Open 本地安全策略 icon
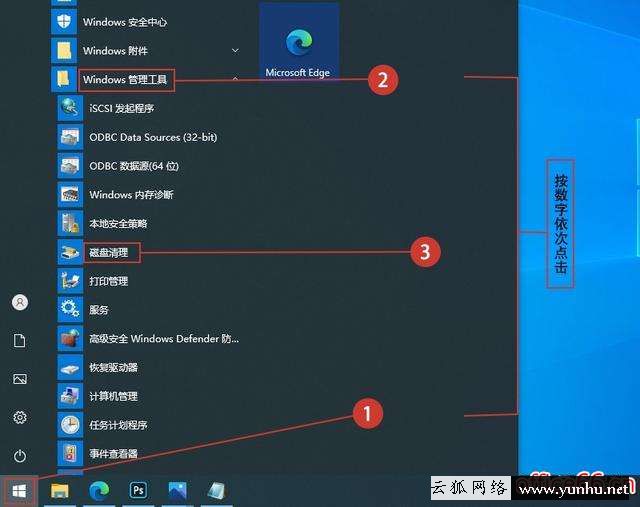The height and width of the screenshot is (507, 640). coord(70,223)
